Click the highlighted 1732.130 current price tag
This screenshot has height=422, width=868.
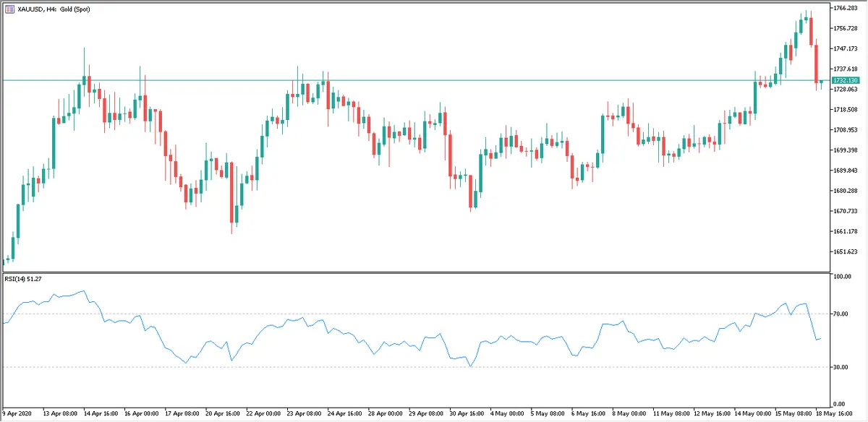845,80
